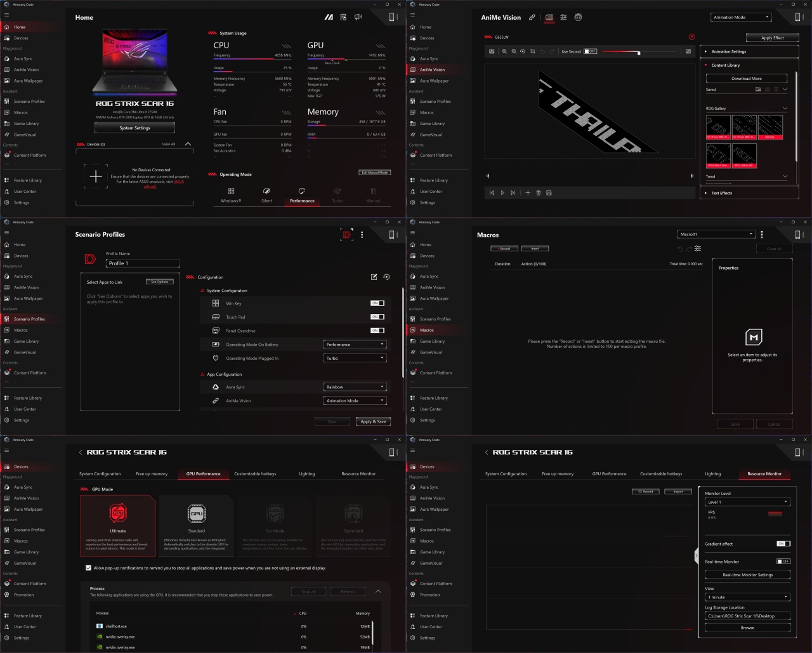
Task: Open the hamburger menu in Scenario Profiles window
Action: coord(6,233)
